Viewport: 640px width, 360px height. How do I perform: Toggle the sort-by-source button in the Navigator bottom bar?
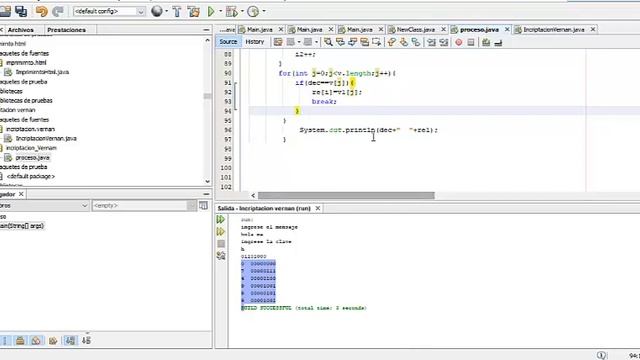86,340
